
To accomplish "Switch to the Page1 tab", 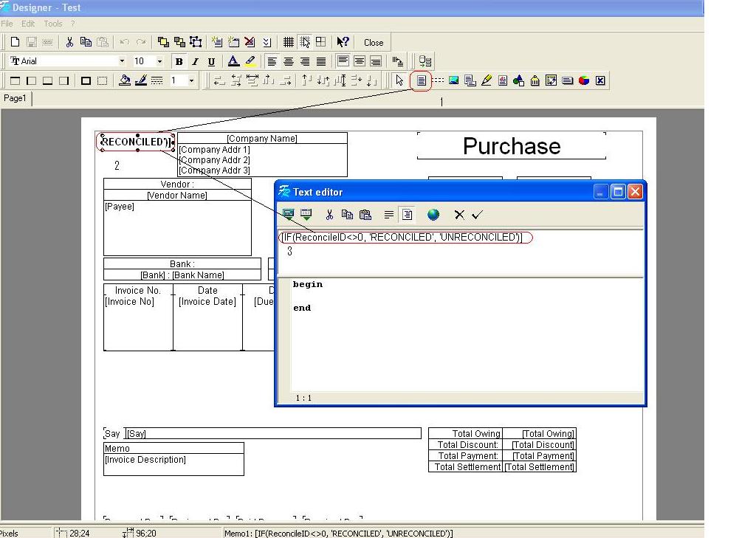I will coord(16,97).
